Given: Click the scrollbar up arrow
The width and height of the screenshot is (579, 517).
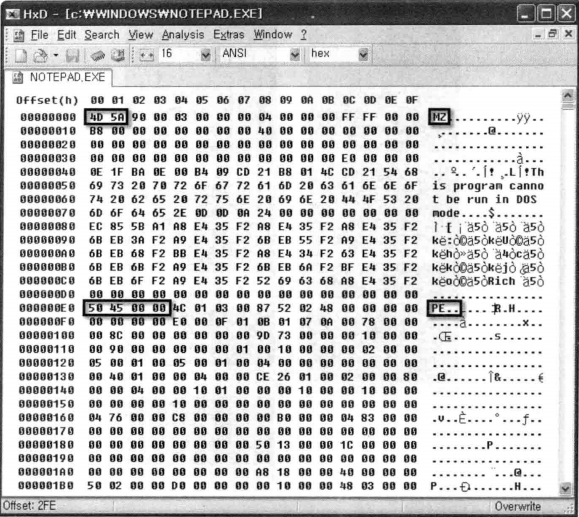Looking at the screenshot, I should point(567,96).
